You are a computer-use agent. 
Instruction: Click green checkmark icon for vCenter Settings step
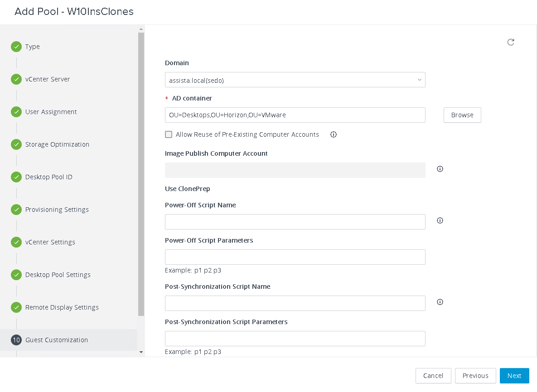[x=16, y=242]
